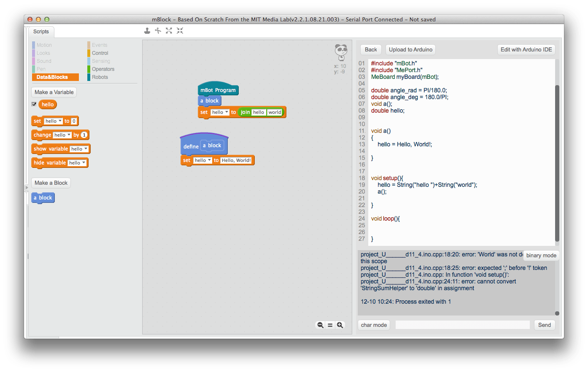This screenshot has height=372, width=588.
Task: Click Upload to Arduino
Action: [410, 49]
